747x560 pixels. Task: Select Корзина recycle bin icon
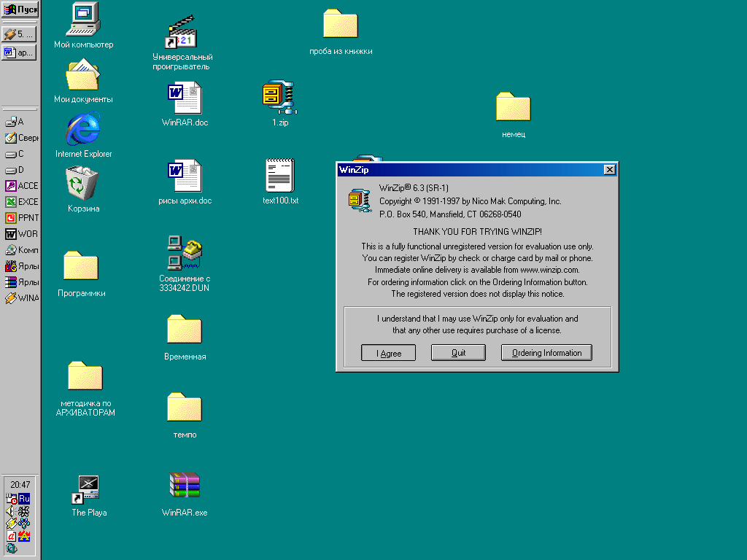pos(83,189)
